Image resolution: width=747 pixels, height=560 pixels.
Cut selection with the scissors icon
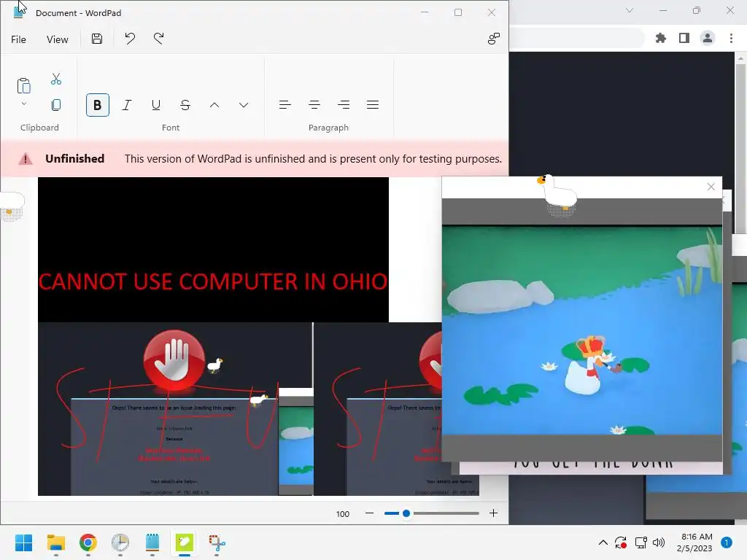click(x=56, y=79)
